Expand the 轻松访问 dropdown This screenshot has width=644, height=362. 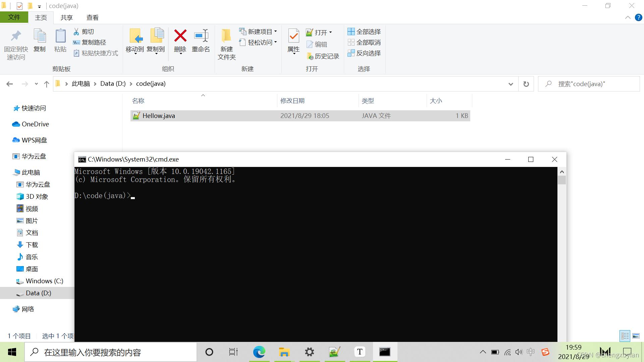[275, 42]
